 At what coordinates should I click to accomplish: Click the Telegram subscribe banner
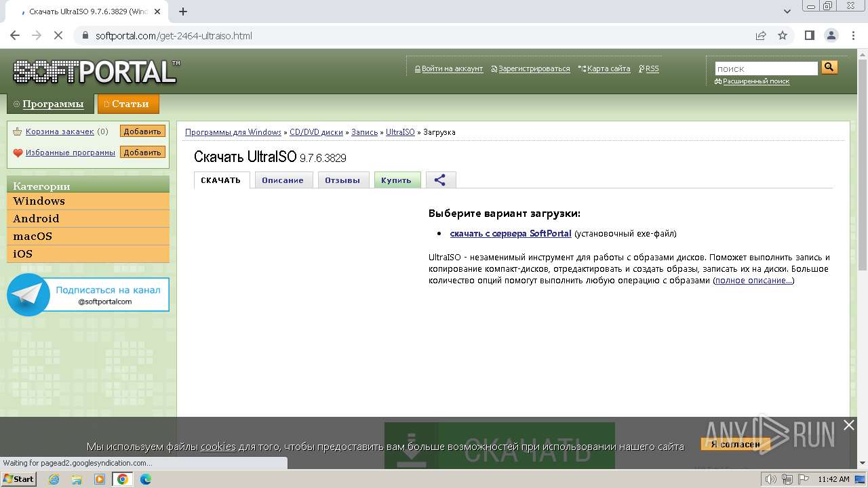(88, 295)
